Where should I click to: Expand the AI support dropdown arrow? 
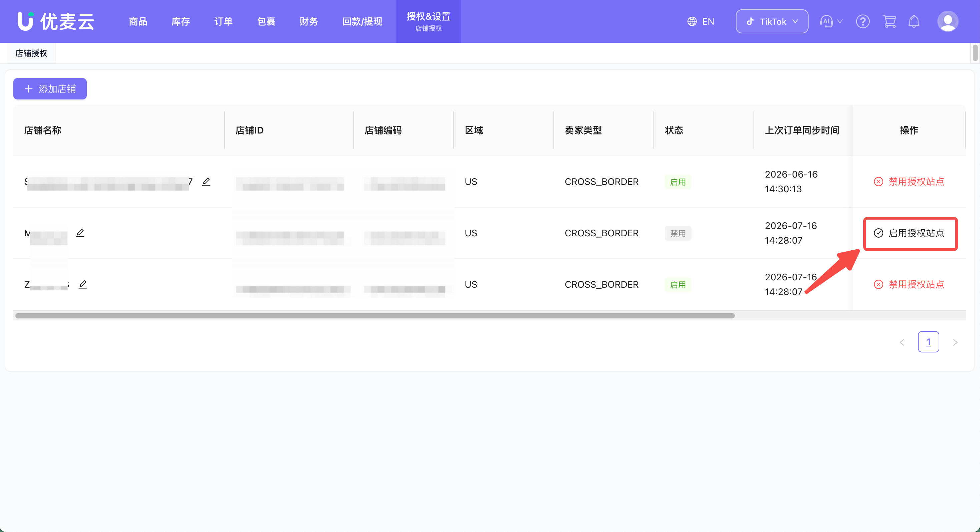pyautogui.click(x=840, y=21)
